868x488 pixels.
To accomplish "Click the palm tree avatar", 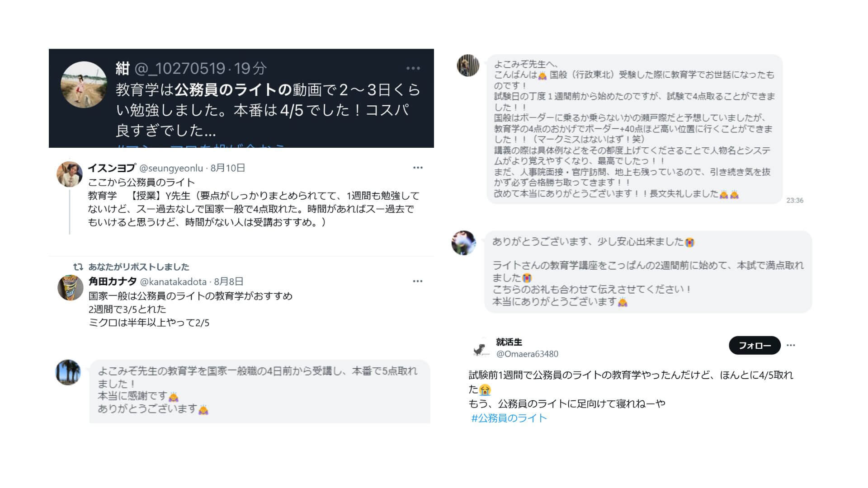I will tap(68, 372).
